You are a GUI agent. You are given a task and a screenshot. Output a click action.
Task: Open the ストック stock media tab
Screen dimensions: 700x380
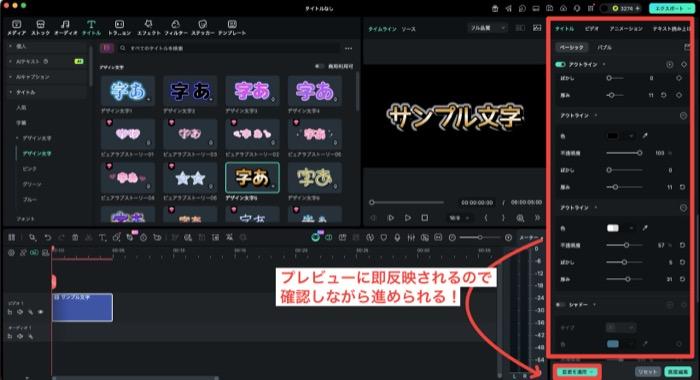click(40, 27)
